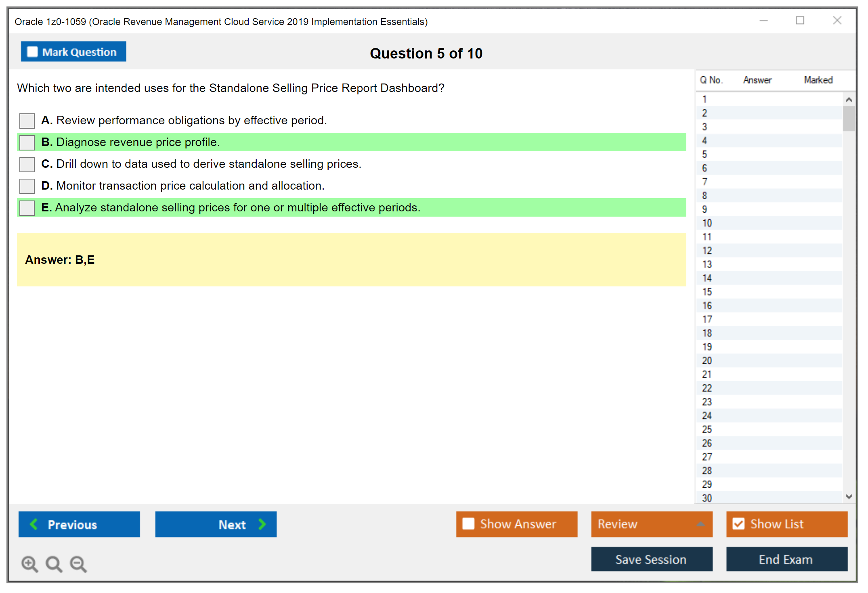Click the minimize icon in the title bar
868x593 pixels.
click(763, 20)
